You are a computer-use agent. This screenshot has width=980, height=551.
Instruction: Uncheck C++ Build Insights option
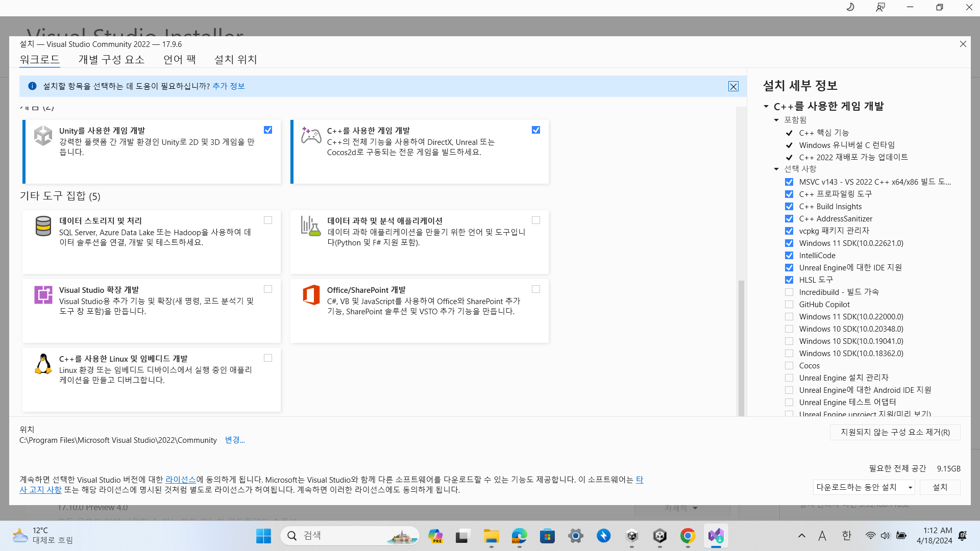tap(789, 207)
